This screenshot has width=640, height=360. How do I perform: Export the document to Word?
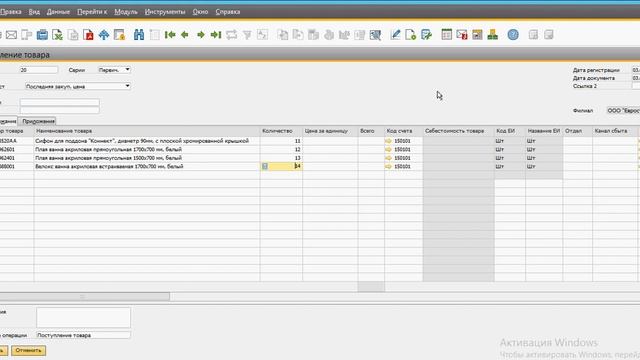point(73,35)
